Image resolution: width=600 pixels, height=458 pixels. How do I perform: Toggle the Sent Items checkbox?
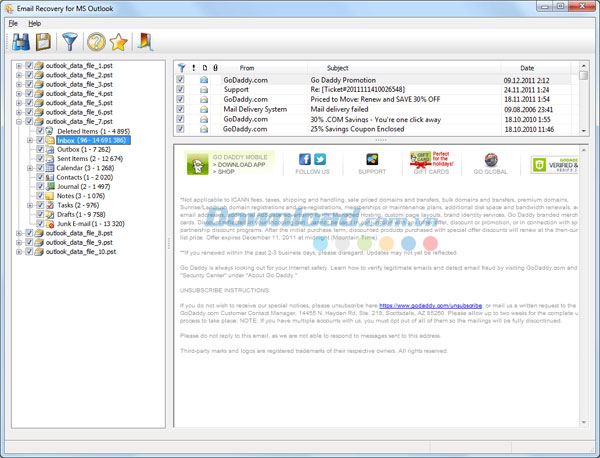click(40, 158)
